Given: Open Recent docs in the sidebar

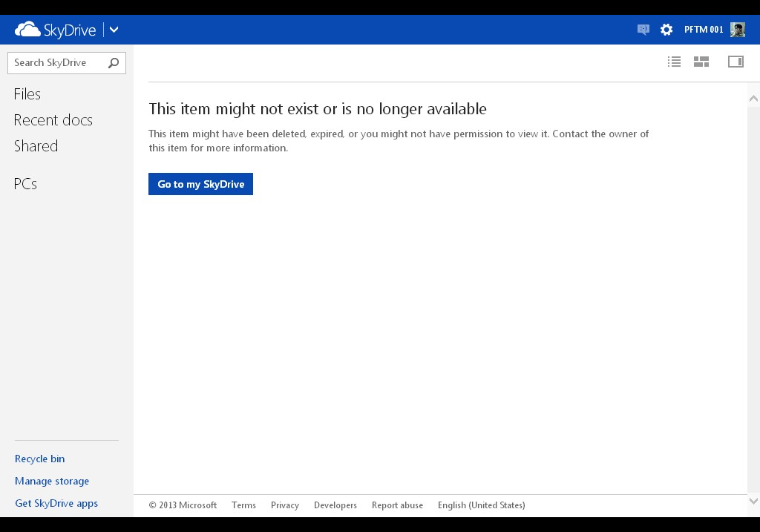Looking at the screenshot, I should (53, 120).
